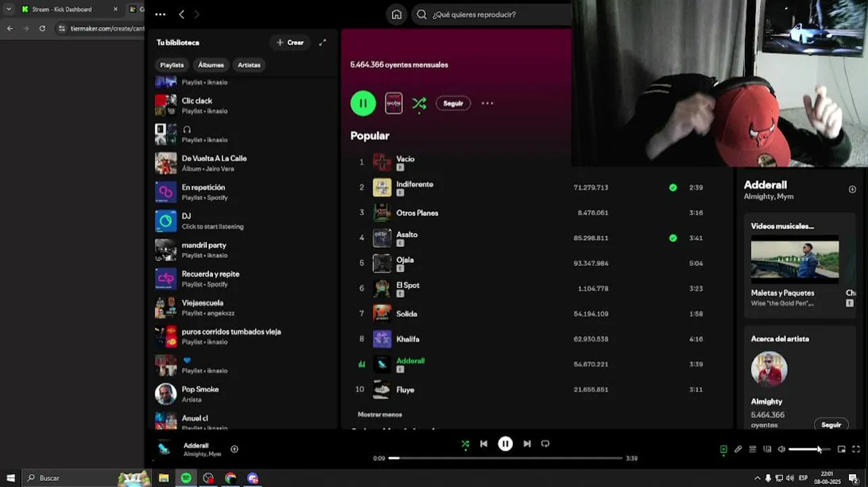Open the Windows Start menu

[11, 478]
